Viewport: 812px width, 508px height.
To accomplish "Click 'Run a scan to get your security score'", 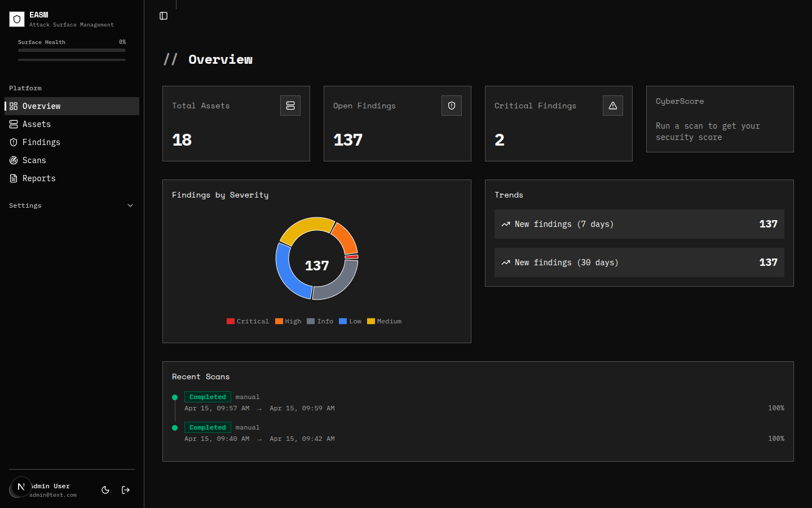I will tap(708, 132).
